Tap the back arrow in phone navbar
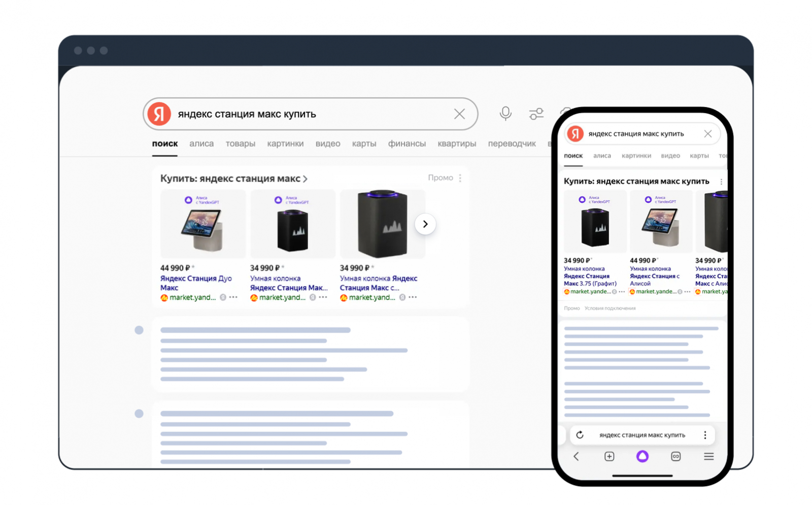812x505 pixels. point(576,456)
